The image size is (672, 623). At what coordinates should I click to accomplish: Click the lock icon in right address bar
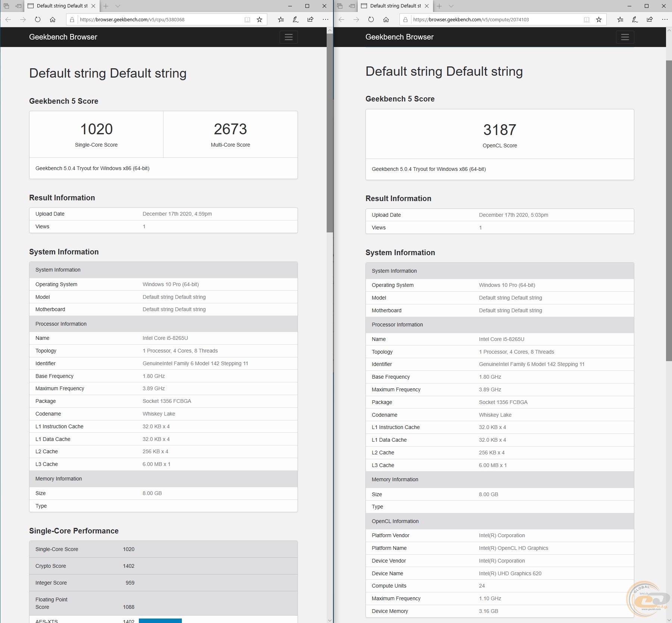click(405, 19)
